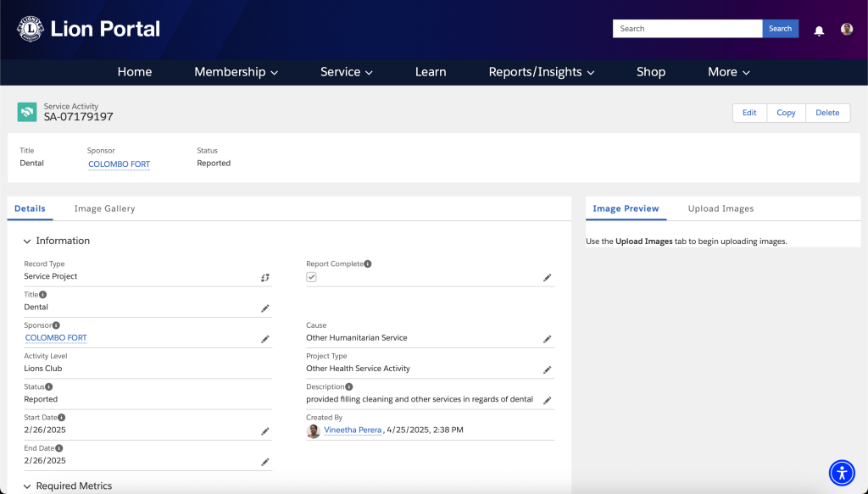Click the description text about dental services
868x494 pixels.
[x=420, y=399]
